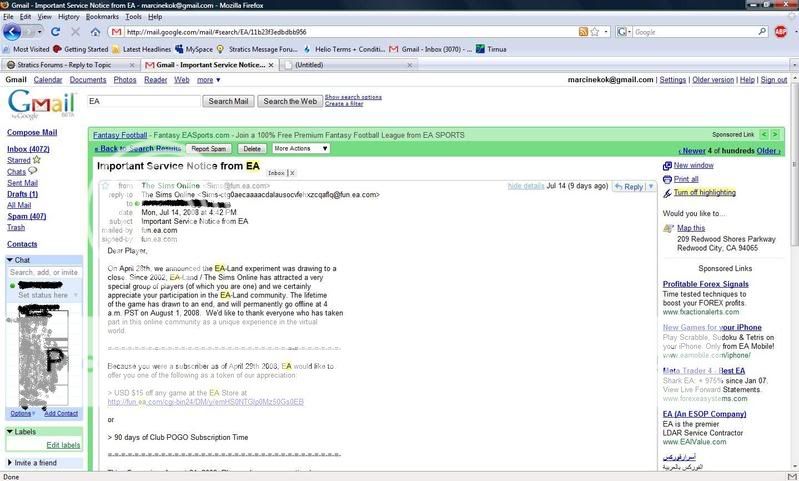
Task: Open the Tools menu
Action: coord(134,17)
